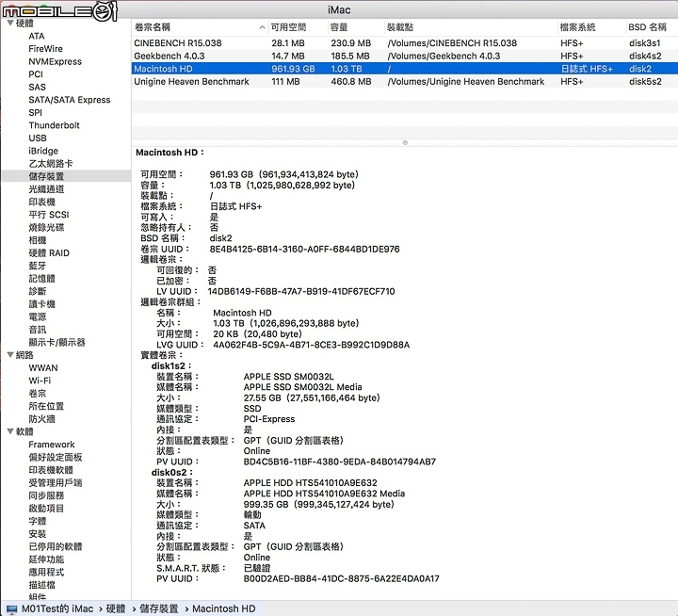The width and height of the screenshot is (678, 616).
Task: Select SPI in the sidebar
Action: coord(35,112)
